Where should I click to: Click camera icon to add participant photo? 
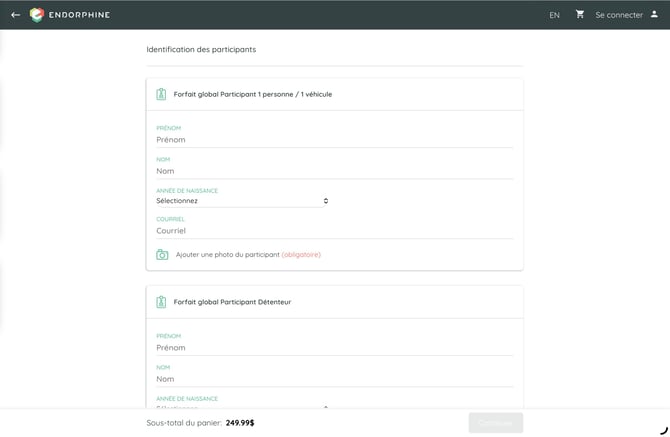click(162, 255)
